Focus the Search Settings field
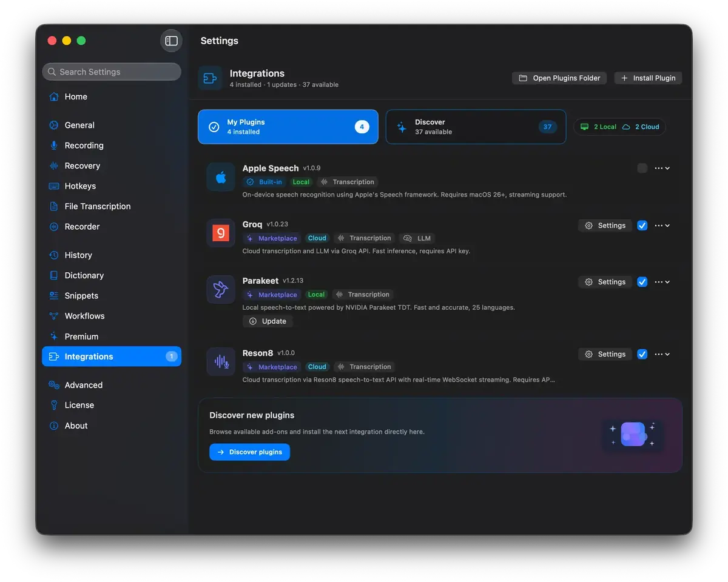 tap(112, 72)
